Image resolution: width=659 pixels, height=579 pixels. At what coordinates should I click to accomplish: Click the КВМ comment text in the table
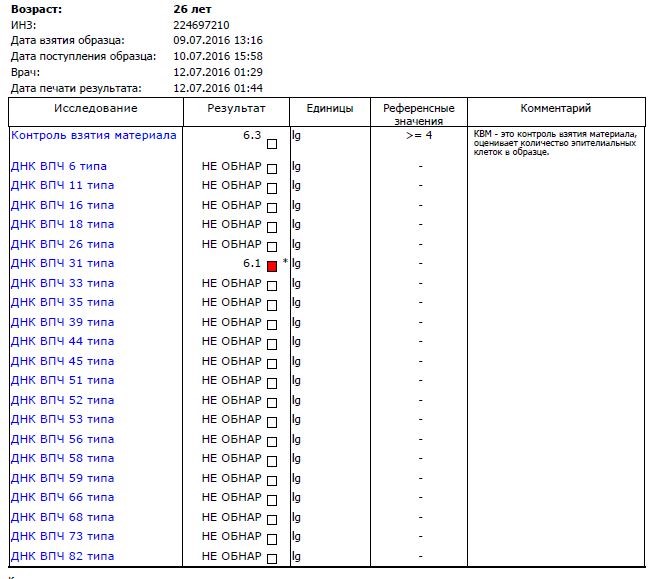click(555, 143)
